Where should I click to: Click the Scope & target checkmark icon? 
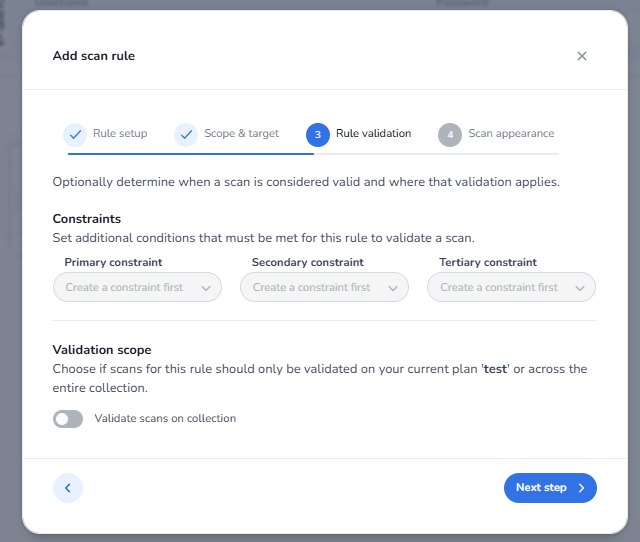186,135
